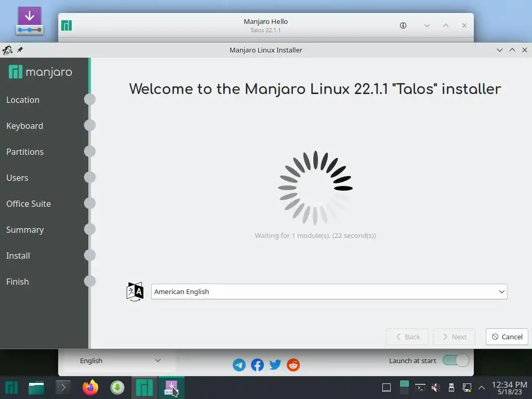This screenshot has width=532, height=399.
Task: Switch to the installer taskbar entry
Action: tap(171, 388)
